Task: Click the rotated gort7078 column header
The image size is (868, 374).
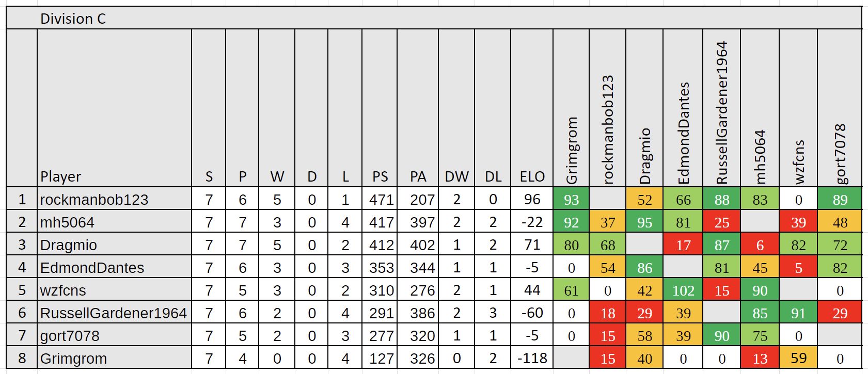Action: pyautogui.click(x=840, y=153)
